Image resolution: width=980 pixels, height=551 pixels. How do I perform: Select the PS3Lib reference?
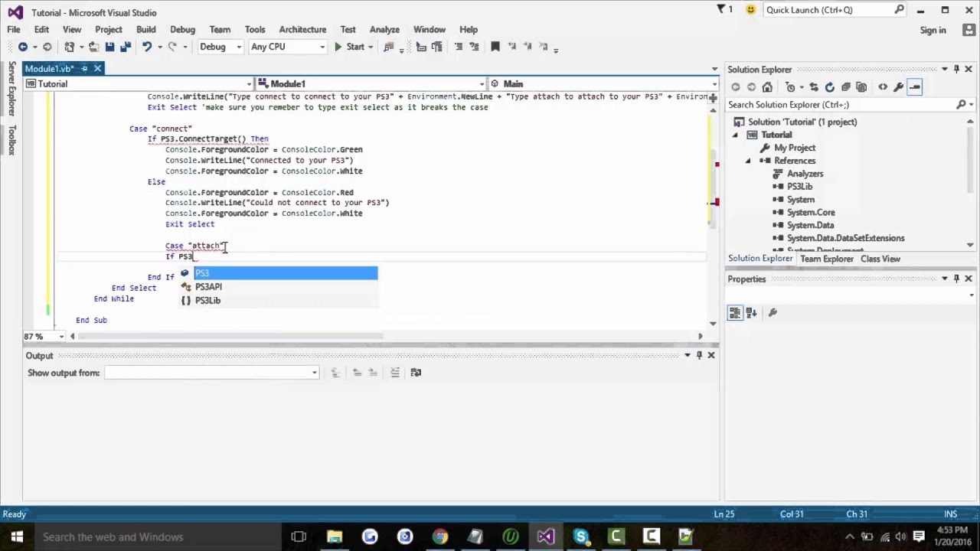pos(799,187)
